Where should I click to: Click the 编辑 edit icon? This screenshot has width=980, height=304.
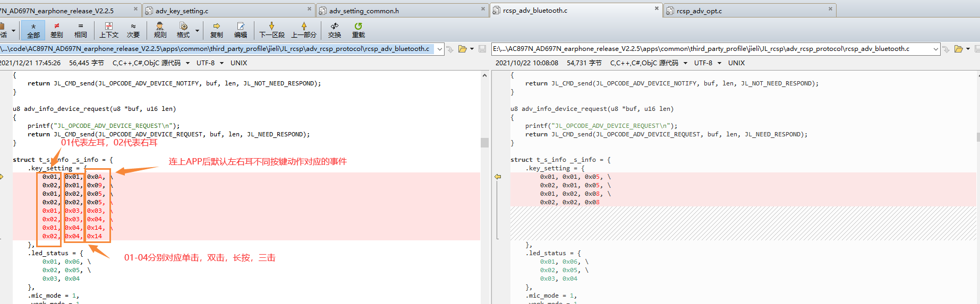[x=241, y=30]
